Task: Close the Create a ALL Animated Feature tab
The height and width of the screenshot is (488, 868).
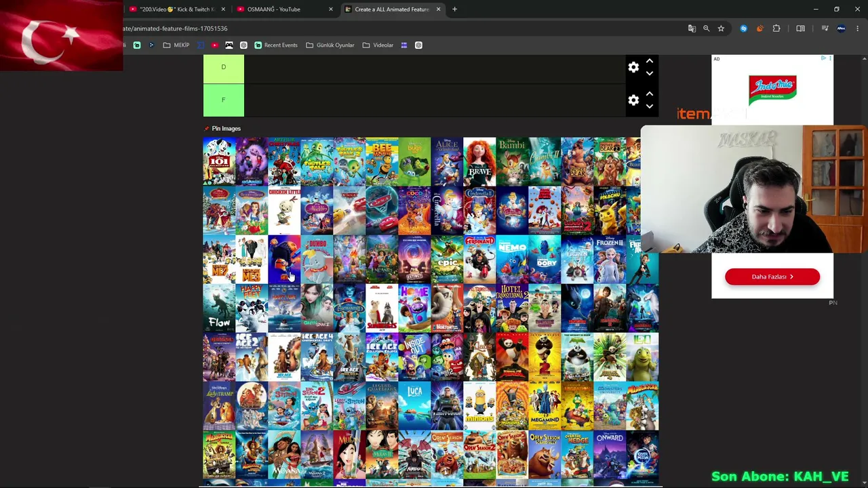Action: click(x=438, y=9)
